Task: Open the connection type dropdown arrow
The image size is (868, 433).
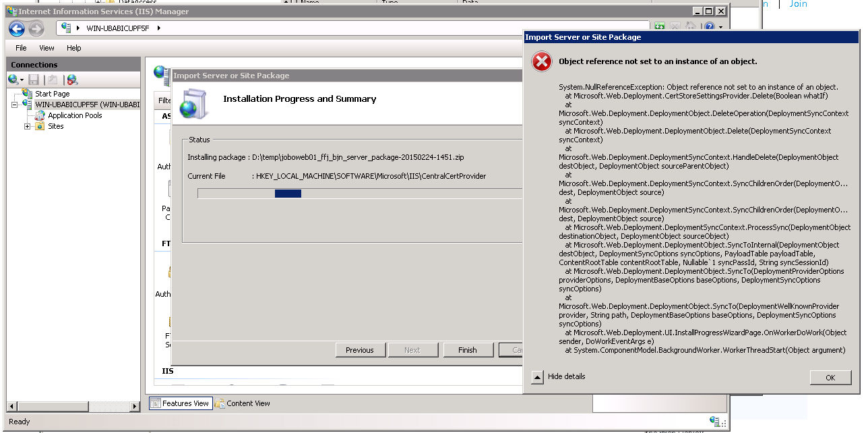Action: (22, 79)
